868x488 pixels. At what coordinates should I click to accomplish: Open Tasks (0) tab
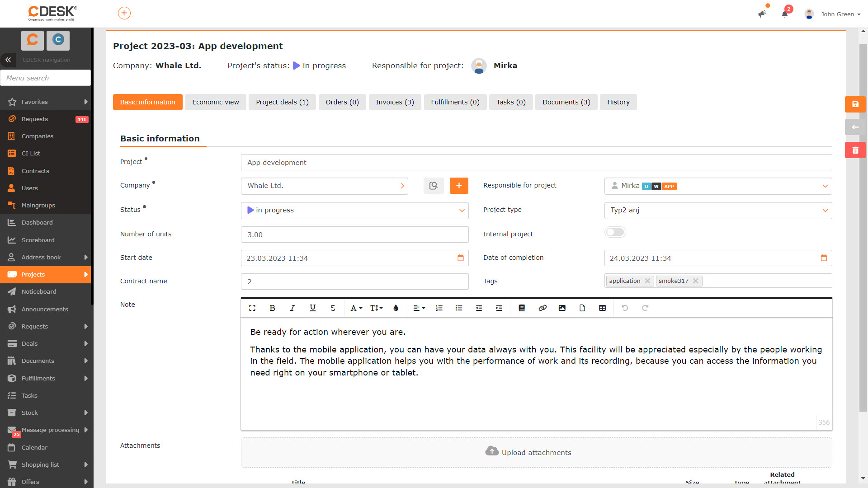coord(511,102)
